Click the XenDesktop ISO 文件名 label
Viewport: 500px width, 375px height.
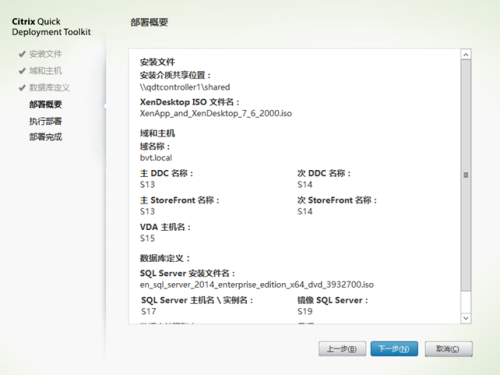point(190,102)
